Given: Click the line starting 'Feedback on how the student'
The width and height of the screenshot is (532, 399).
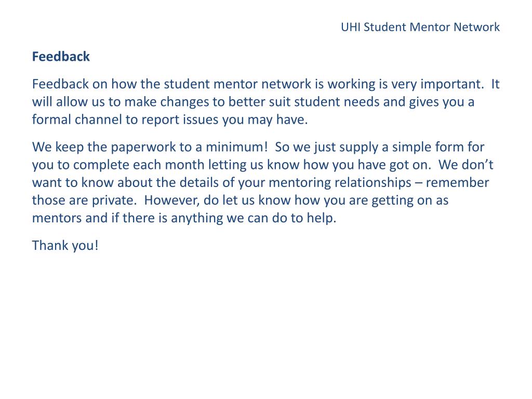Looking at the screenshot, I should [265, 84].
